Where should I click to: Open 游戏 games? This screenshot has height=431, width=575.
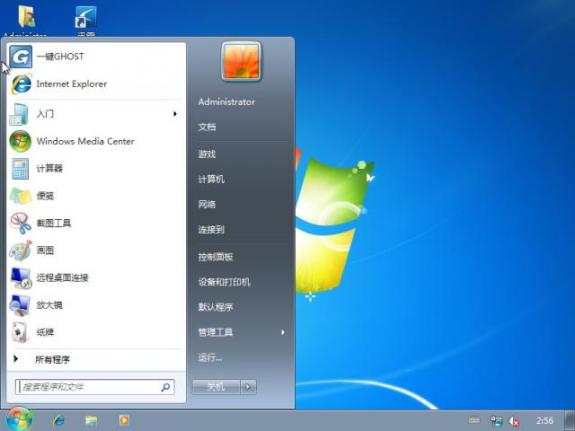coord(207,154)
